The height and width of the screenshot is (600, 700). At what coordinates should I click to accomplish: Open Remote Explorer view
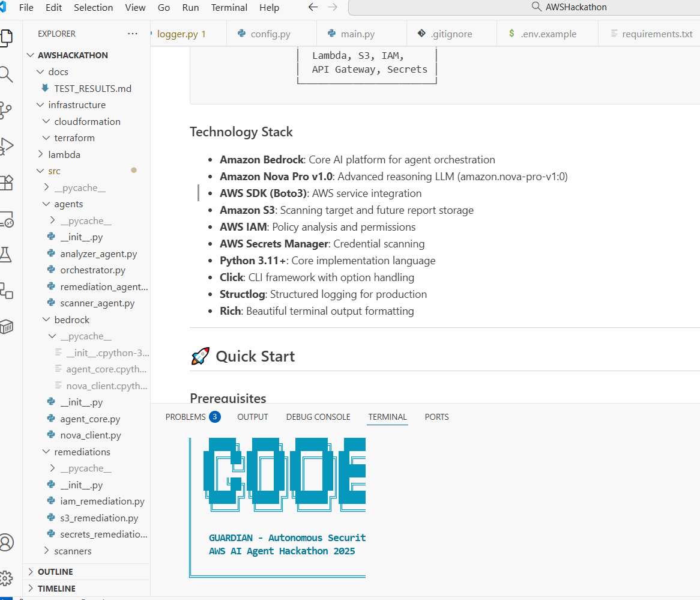click(6, 219)
